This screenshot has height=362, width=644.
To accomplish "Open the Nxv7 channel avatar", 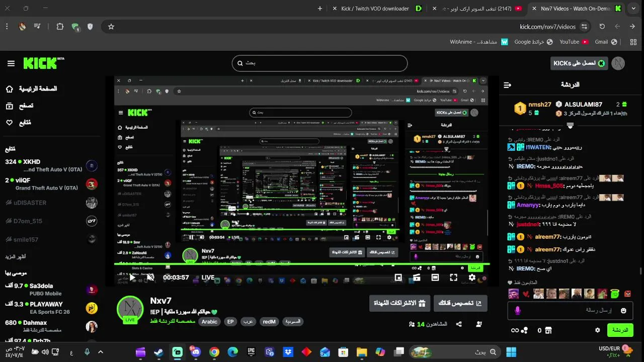I will coord(130,309).
